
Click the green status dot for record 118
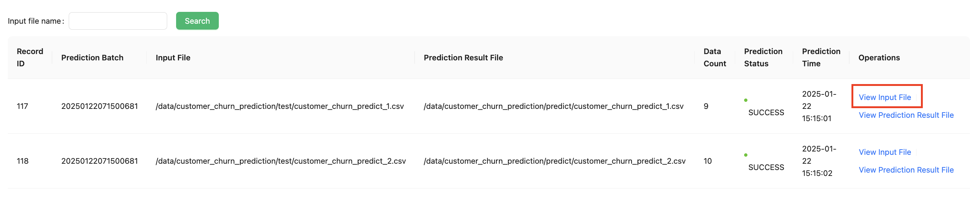click(746, 155)
